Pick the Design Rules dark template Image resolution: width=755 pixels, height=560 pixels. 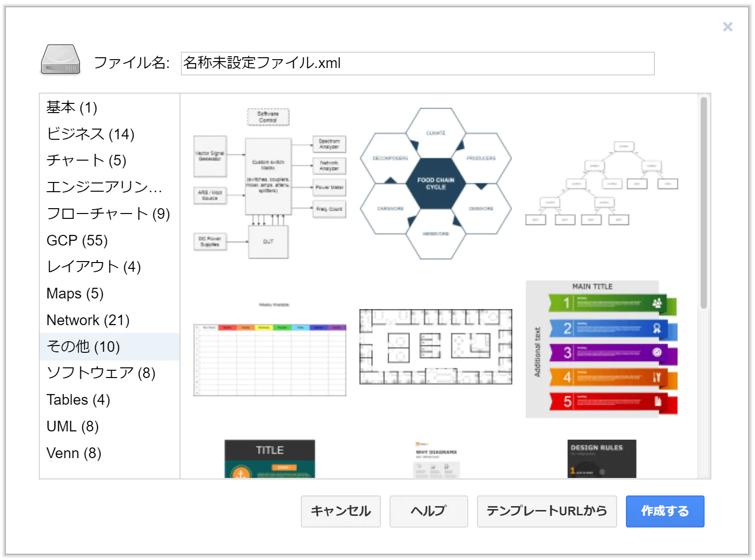point(602,459)
